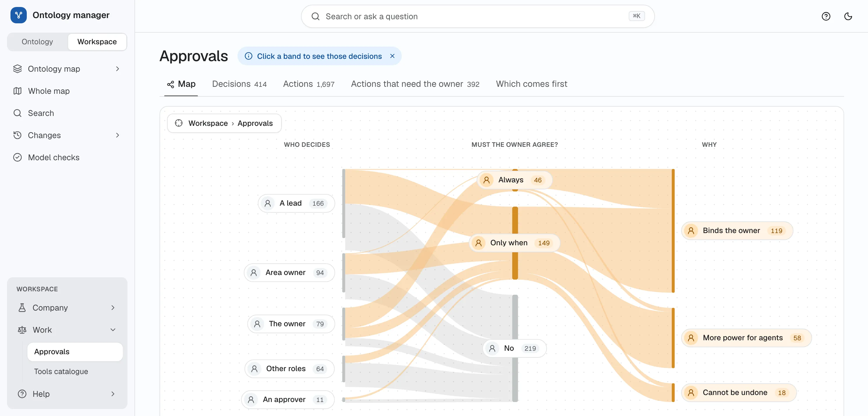The height and width of the screenshot is (416, 868).
Task: Click the Map tab share icon
Action: [171, 84]
